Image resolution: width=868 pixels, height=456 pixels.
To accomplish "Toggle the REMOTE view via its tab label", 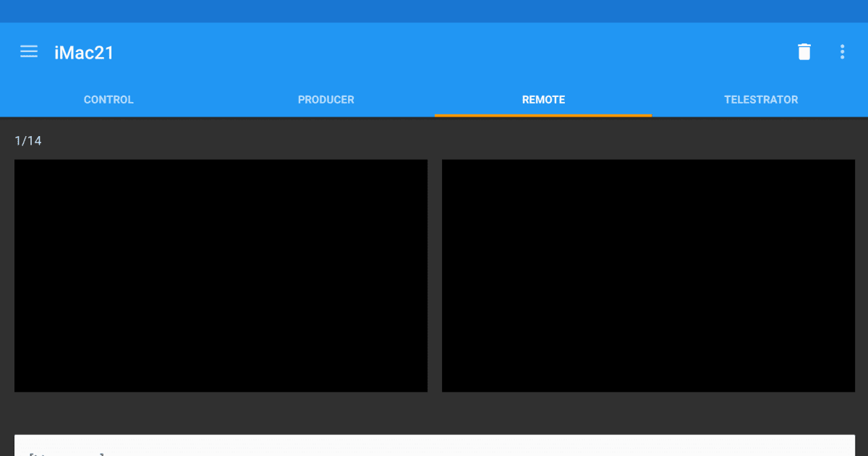I will 543,99.
